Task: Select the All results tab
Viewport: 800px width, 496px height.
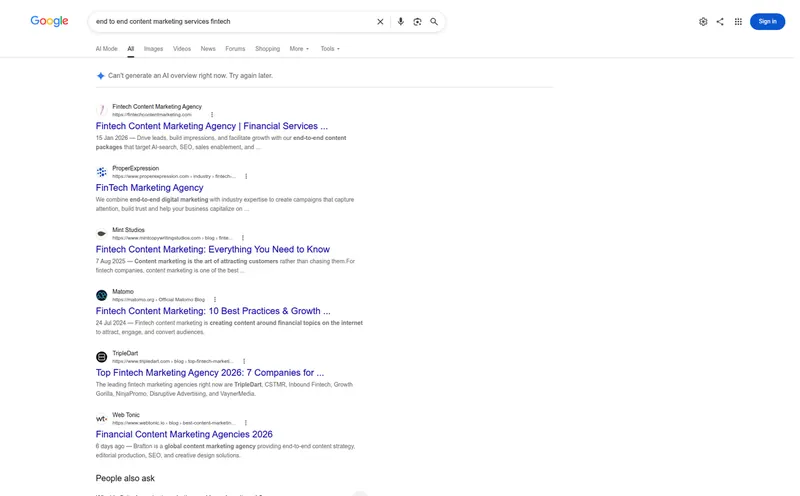Action: (x=131, y=49)
